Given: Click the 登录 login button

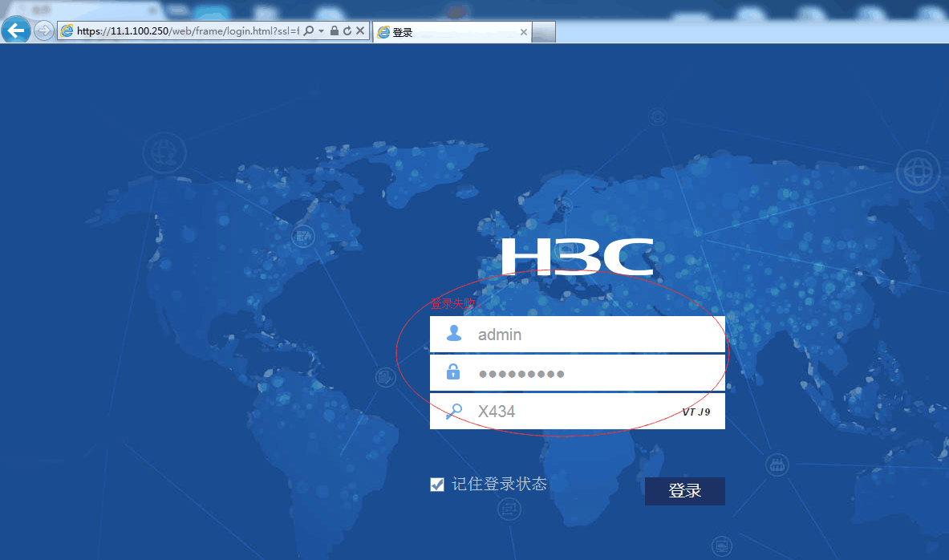Looking at the screenshot, I should [684, 491].
